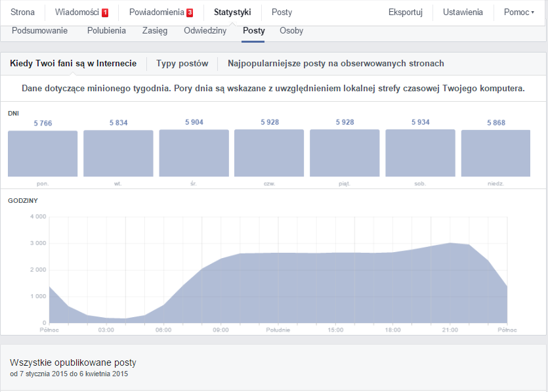Click the Eksportuj button

[x=406, y=12]
